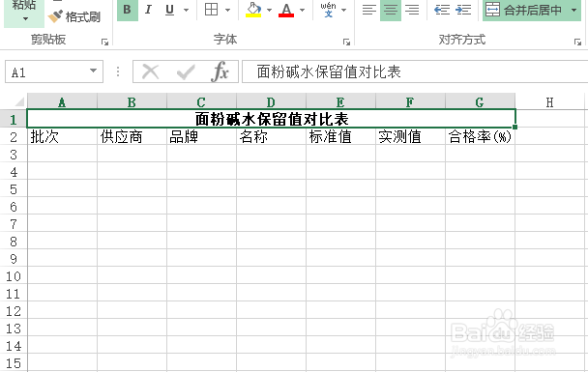Viewport: 588px width, 372px height.
Task: Open Name Box dropdown arrow
Action: coord(94,71)
